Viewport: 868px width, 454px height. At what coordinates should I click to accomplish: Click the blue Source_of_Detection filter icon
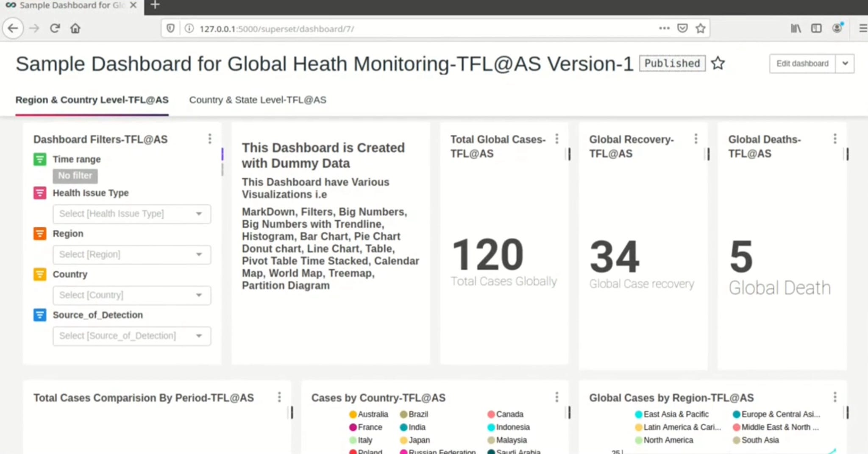point(39,315)
